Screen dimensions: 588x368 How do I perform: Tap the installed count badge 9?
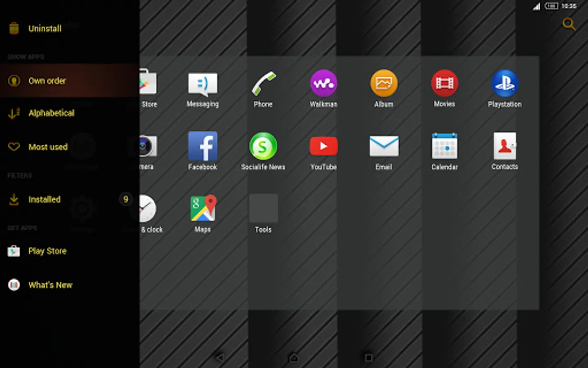point(126,199)
